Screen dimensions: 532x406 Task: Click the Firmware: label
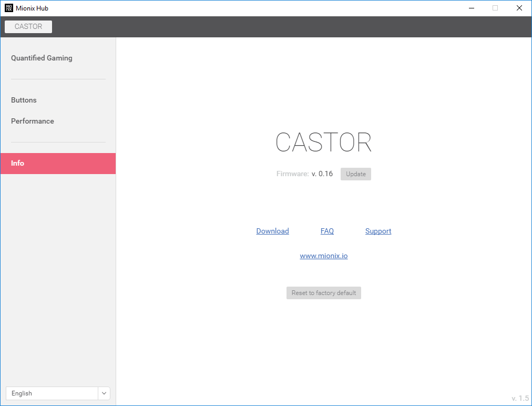(292, 174)
